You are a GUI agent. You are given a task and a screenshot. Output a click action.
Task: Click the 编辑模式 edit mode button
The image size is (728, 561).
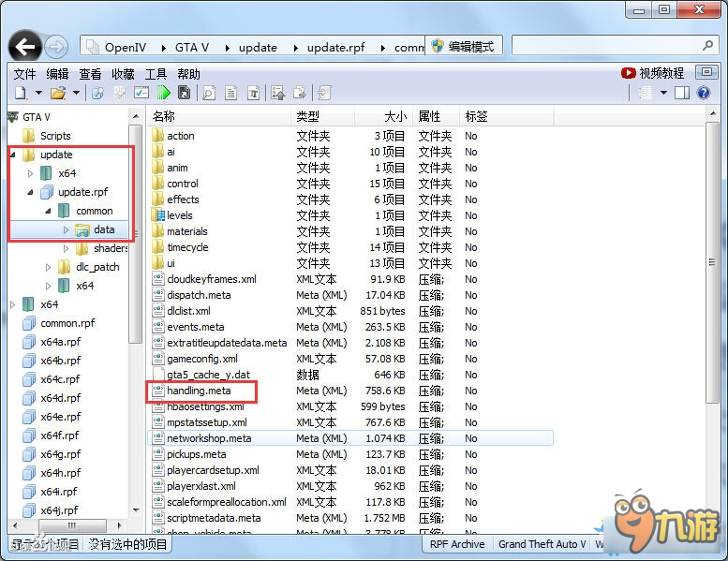point(464,47)
